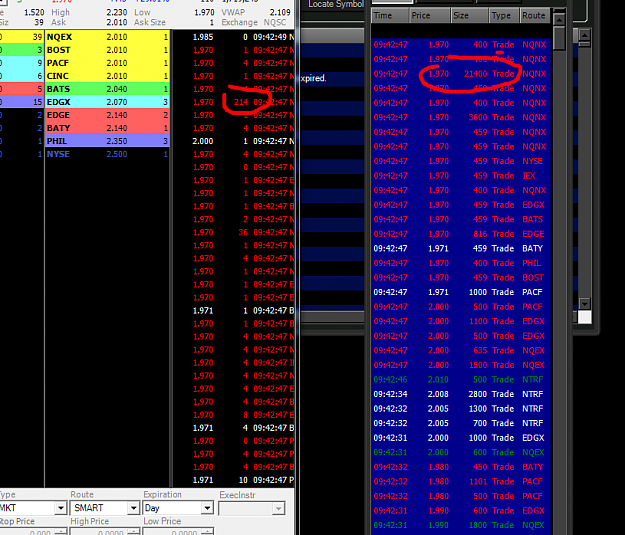
Task: Select the EDGX 2.070 ask row
Action: [108, 102]
